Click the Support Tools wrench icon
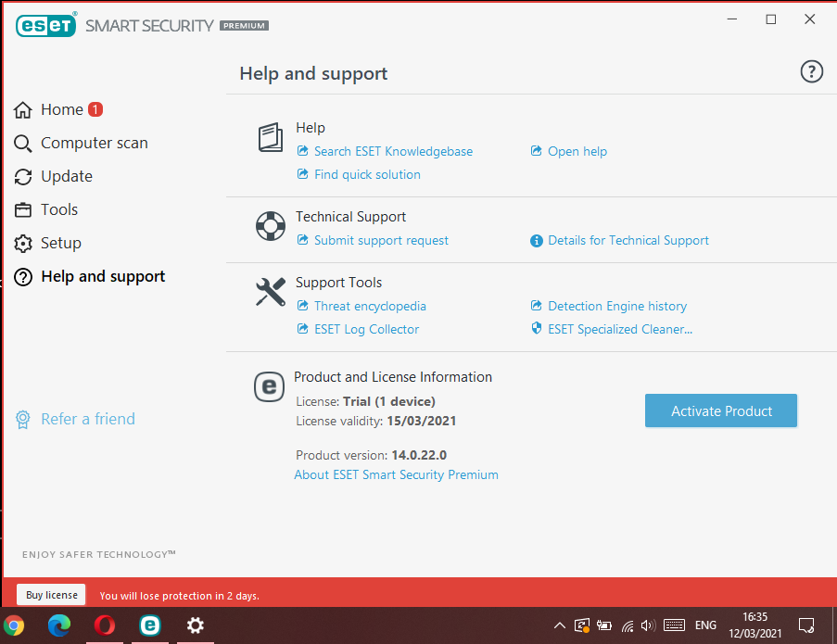The image size is (837, 644). 271,292
